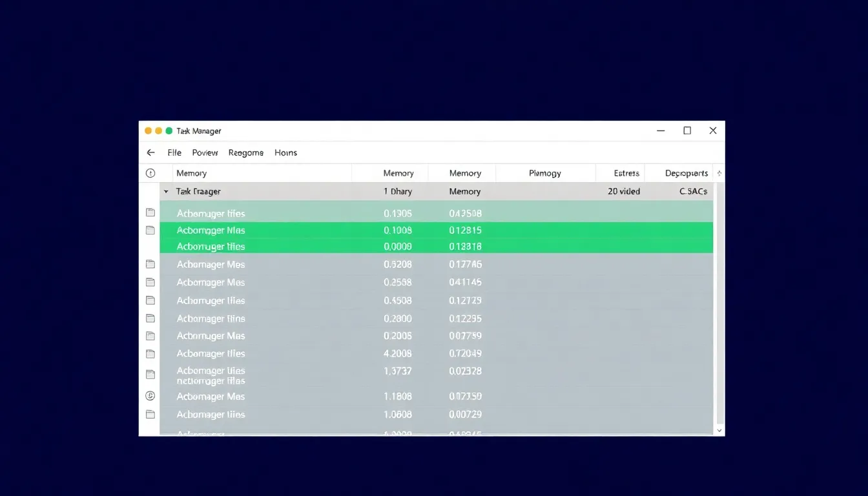Open the Hoins menu
Viewport: 868px width, 496px height.
click(285, 152)
